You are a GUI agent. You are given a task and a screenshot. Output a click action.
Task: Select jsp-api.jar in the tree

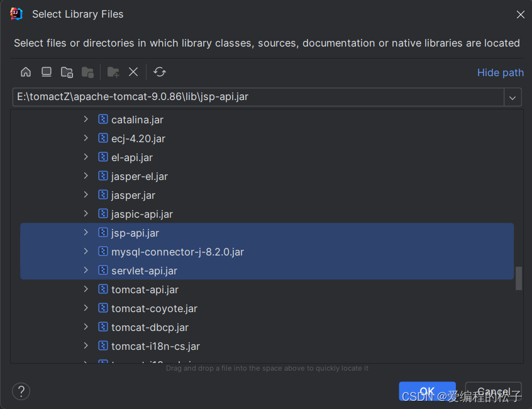click(x=267, y=233)
